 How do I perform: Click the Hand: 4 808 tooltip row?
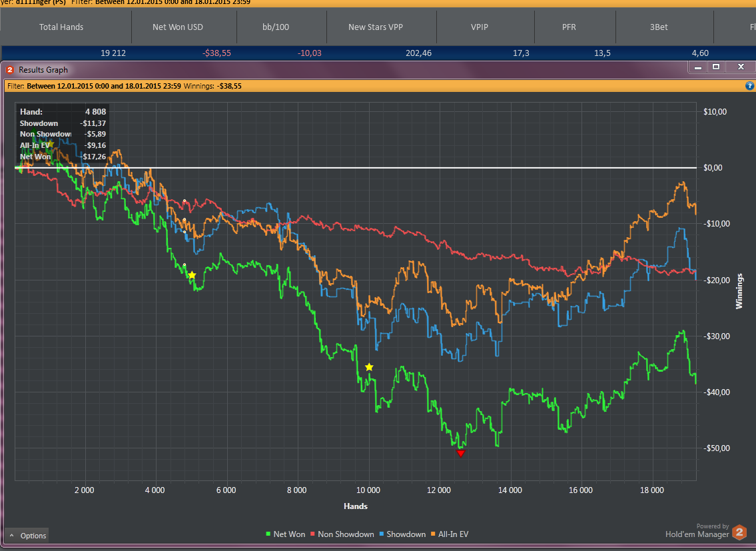pos(63,112)
